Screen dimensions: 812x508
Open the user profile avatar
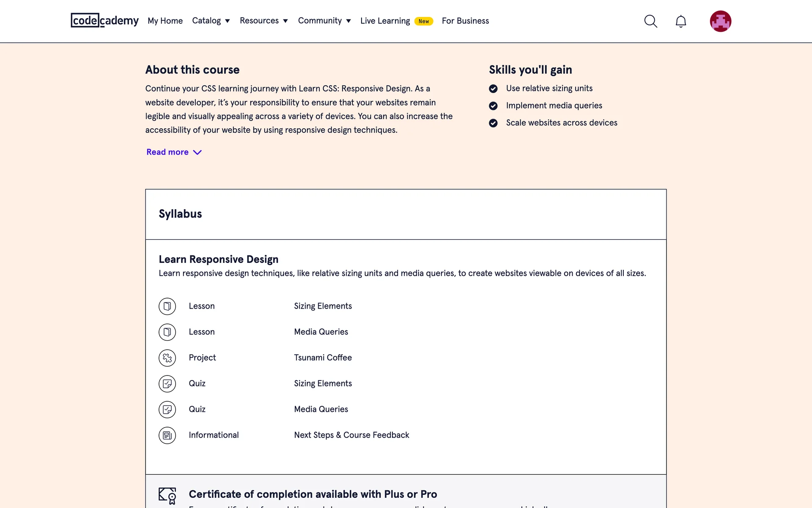tap(720, 21)
